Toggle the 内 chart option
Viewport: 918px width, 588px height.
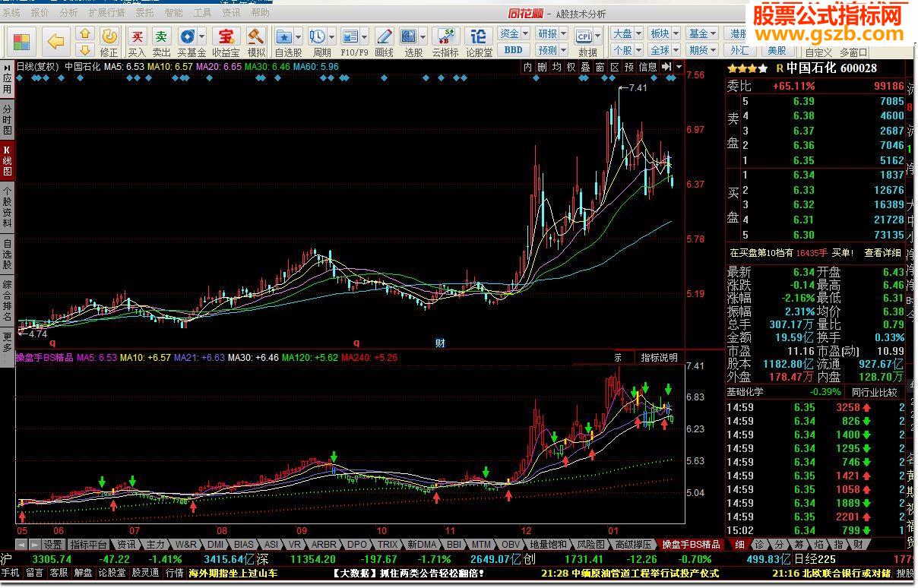pyautogui.click(x=527, y=67)
